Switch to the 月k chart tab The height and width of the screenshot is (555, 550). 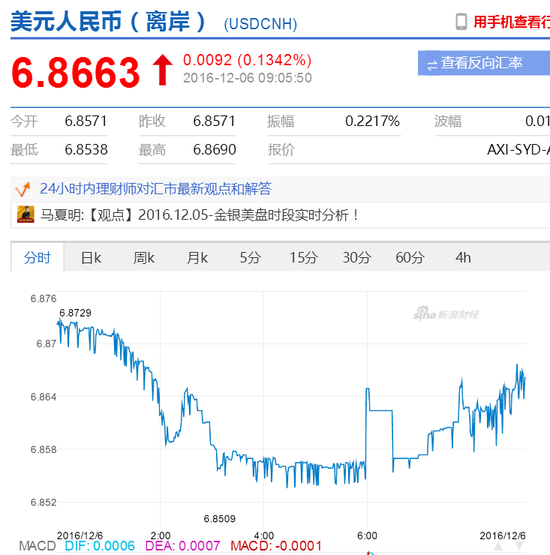tap(197, 258)
